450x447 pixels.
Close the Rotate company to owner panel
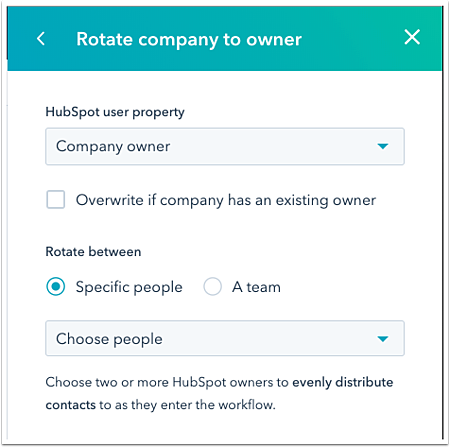tap(412, 37)
